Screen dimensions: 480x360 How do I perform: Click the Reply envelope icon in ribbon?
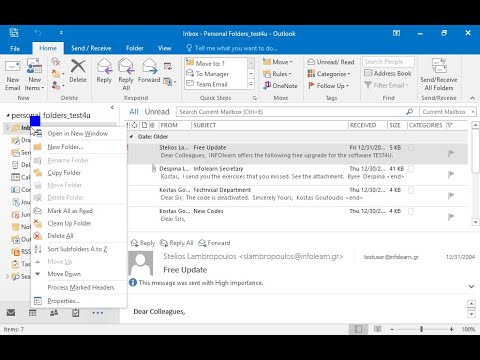coord(104,66)
